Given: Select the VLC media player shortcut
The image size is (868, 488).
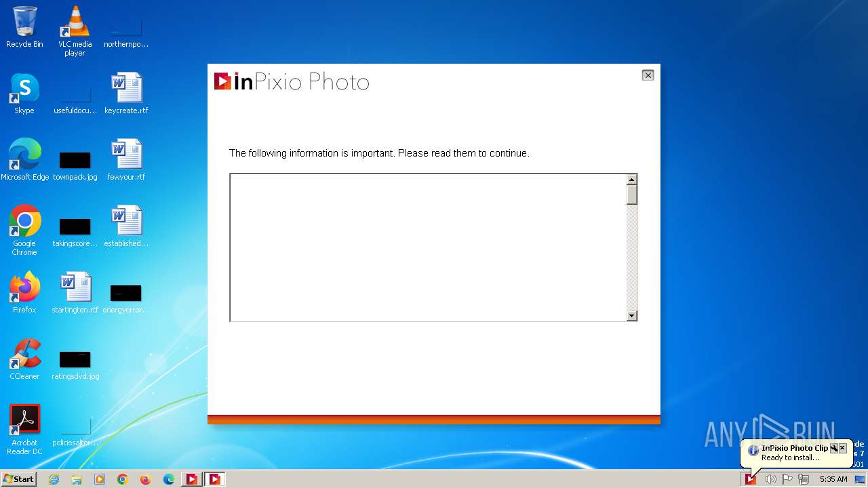Looking at the screenshot, I should pyautogui.click(x=75, y=31).
